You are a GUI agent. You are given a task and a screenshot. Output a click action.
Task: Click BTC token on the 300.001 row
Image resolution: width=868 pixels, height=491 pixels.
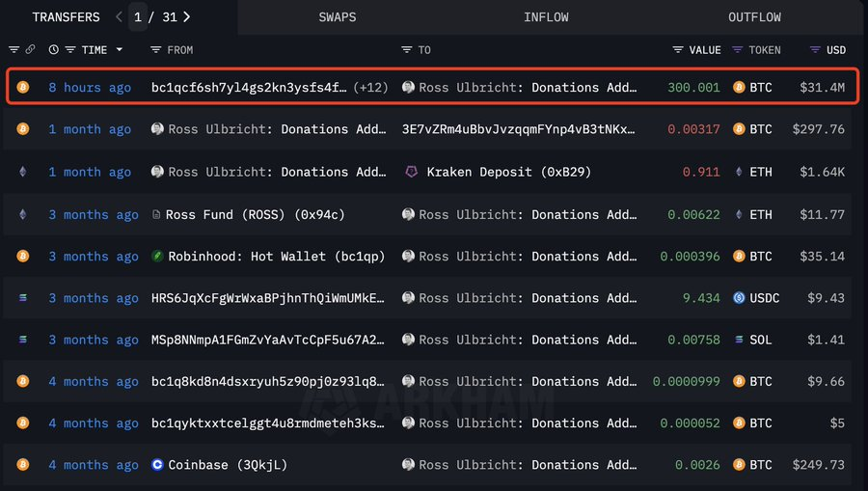coord(753,88)
